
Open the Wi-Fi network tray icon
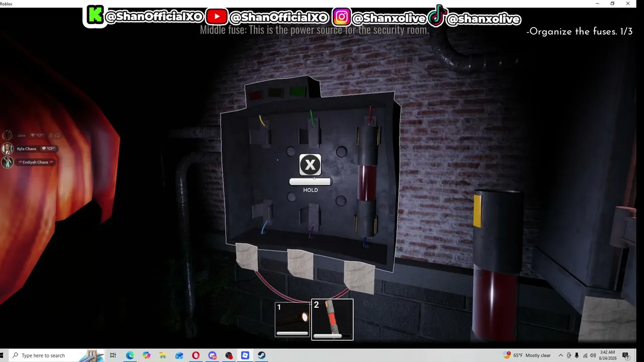[x=585, y=355]
